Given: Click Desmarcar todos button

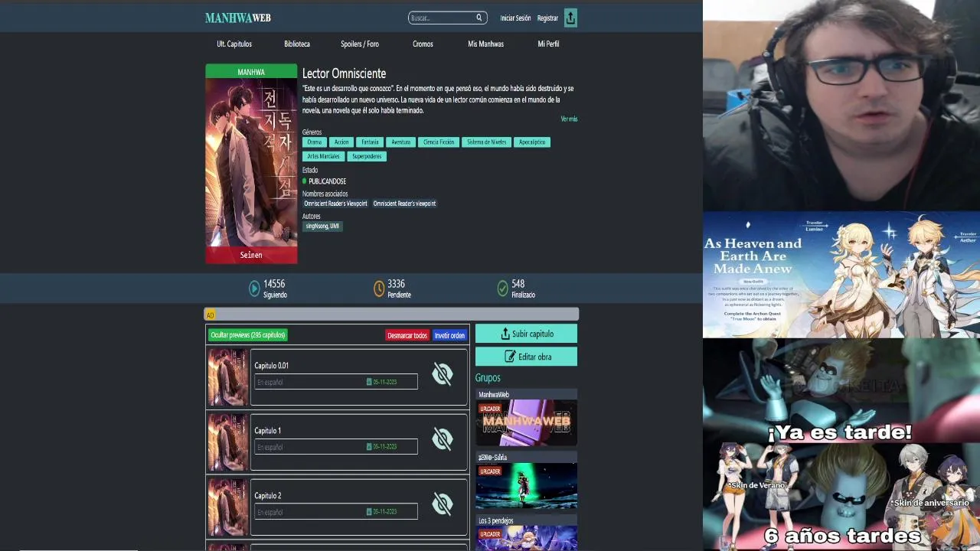Looking at the screenshot, I should (407, 335).
